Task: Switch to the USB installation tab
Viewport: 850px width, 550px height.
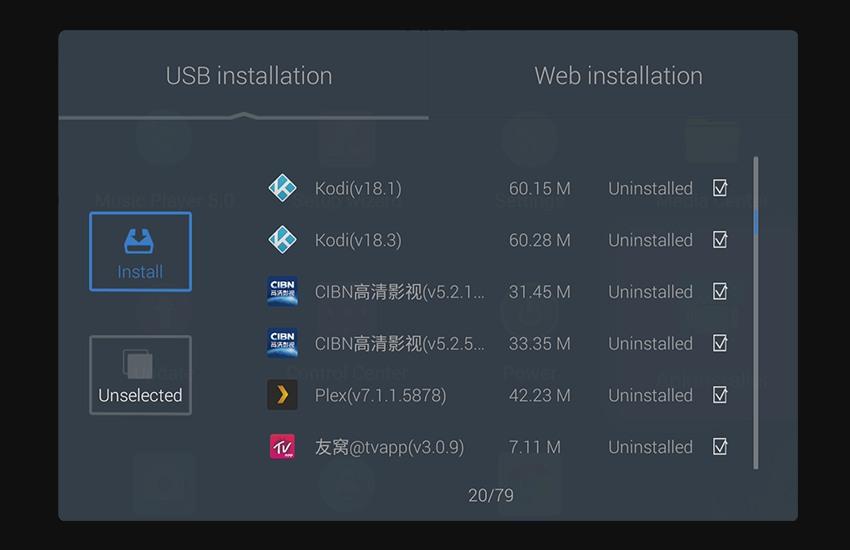Action: [x=248, y=76]
